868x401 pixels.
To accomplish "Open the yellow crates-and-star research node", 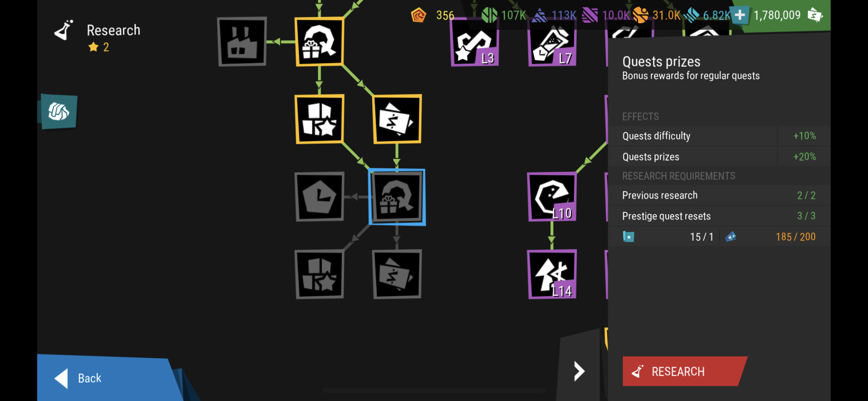I will pyautogui.click(x=320, y=119).
